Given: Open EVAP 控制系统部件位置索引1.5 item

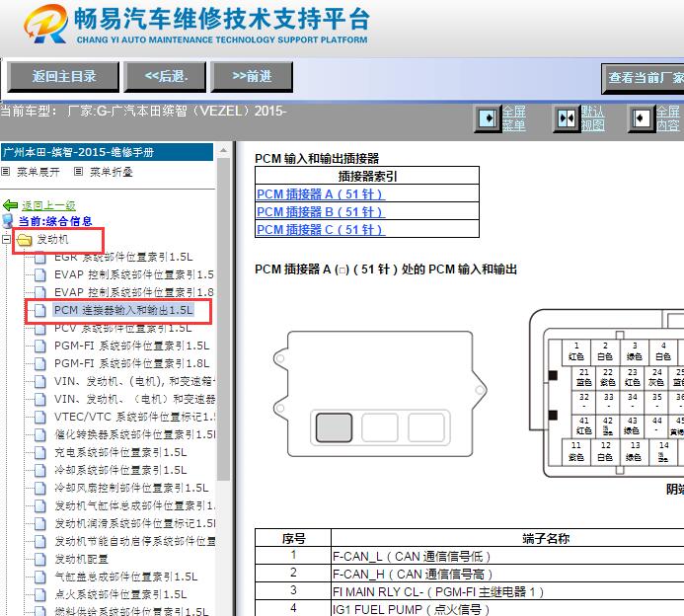Looking at the screenshot, I should [x=134, y=274].
